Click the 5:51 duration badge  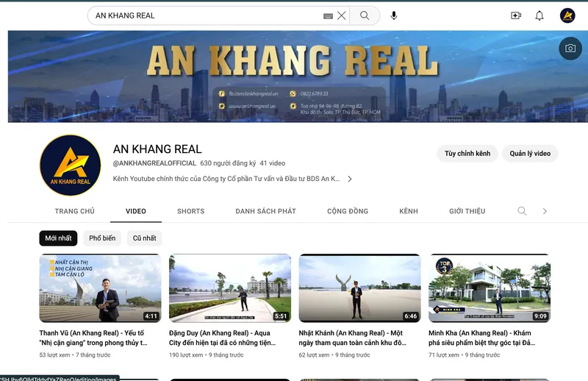pos(281,316)
